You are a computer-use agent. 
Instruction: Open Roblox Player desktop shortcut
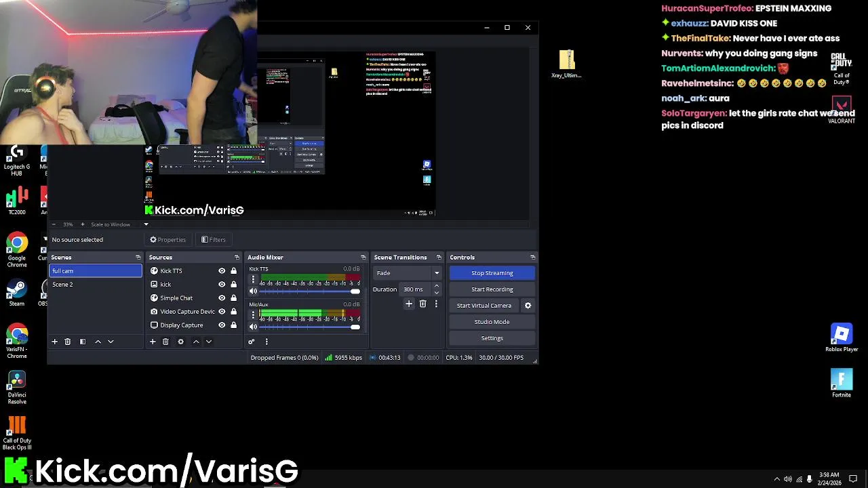[842, 338]
